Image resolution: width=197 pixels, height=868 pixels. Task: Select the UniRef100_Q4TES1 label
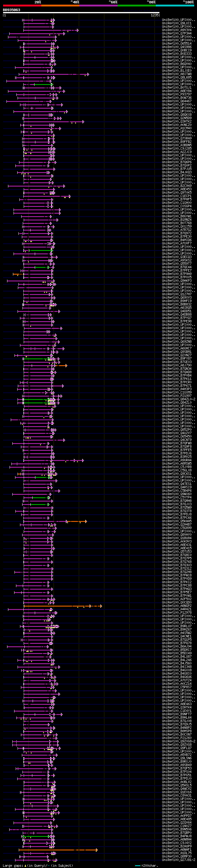click(177, 484)
